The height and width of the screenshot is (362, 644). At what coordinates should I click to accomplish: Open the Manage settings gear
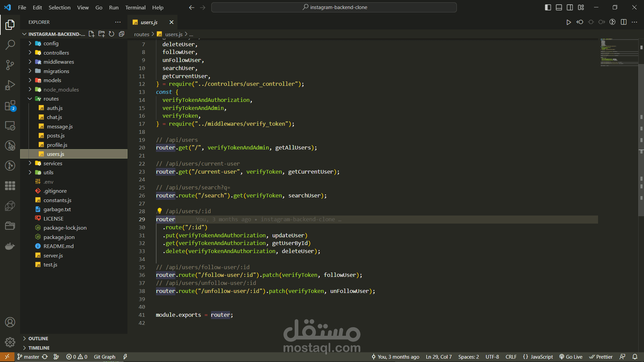pyautogui.click(x=10, y=342)
